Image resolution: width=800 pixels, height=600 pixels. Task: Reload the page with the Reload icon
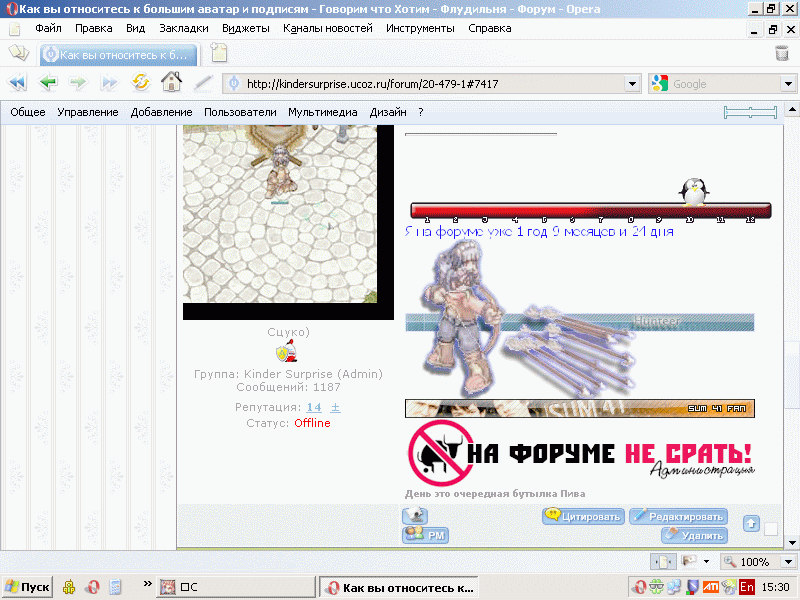(x=140, y=83)
